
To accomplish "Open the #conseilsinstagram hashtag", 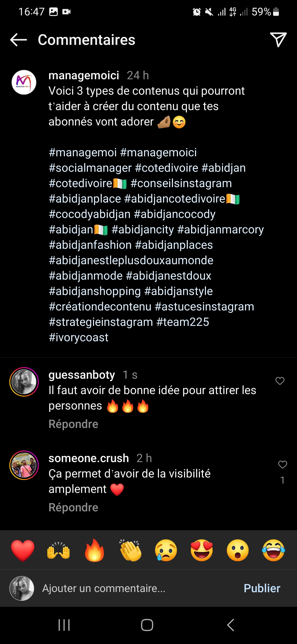I will pos(181,183).
